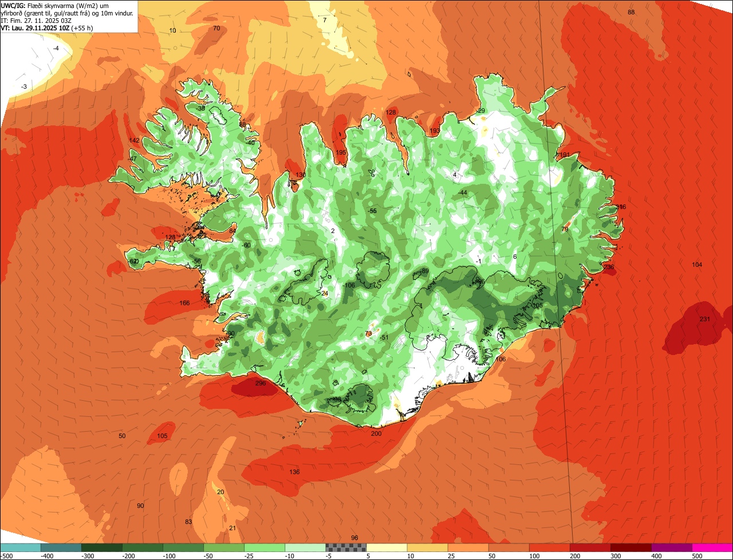Select the red legend swatch between 200 and 300
The width and height of the screenshot is (733, 560).
click(590, 547)
